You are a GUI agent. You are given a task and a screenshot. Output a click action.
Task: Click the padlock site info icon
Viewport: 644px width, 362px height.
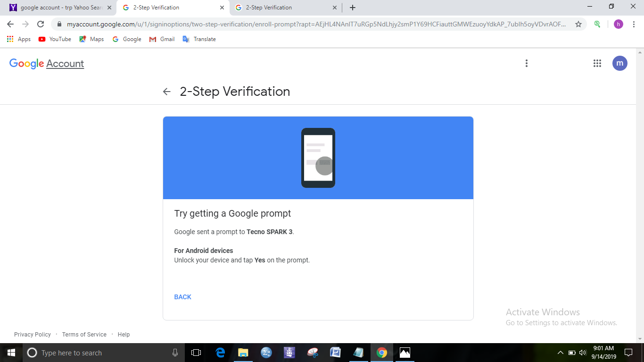(x=59, y=24)
